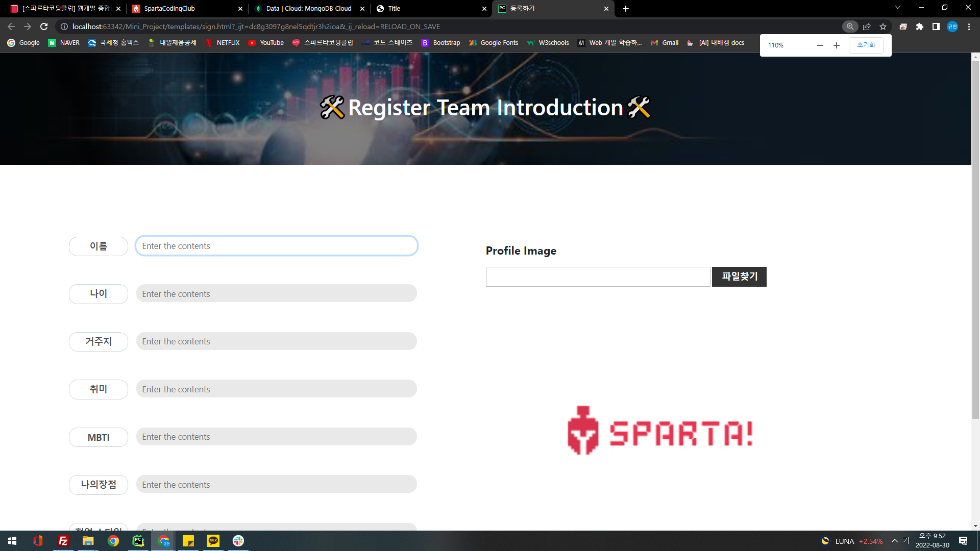Open the W3schools bookmark

548,43
